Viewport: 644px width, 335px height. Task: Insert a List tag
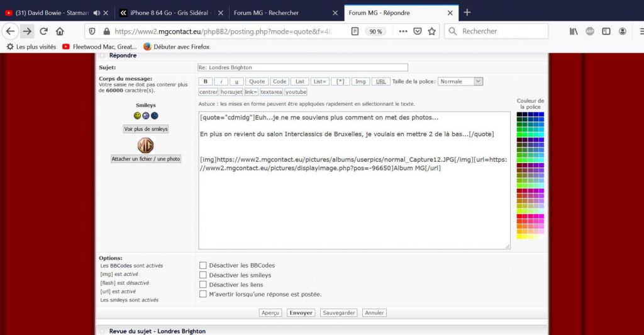[x=300, y=81]
